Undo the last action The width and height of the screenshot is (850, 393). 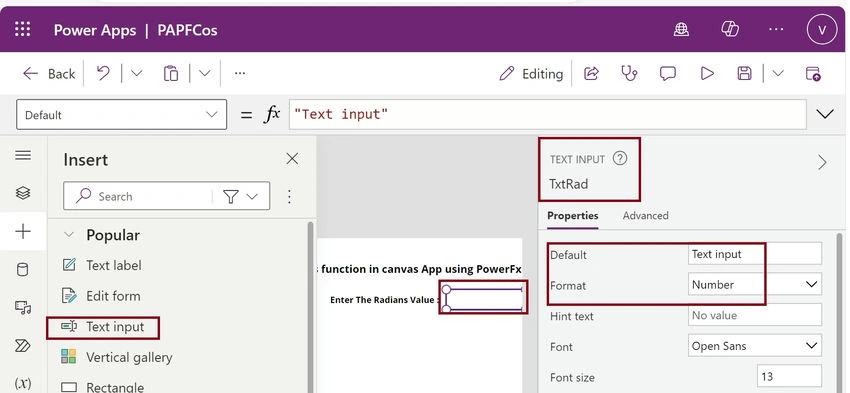(x=103, y=73)
